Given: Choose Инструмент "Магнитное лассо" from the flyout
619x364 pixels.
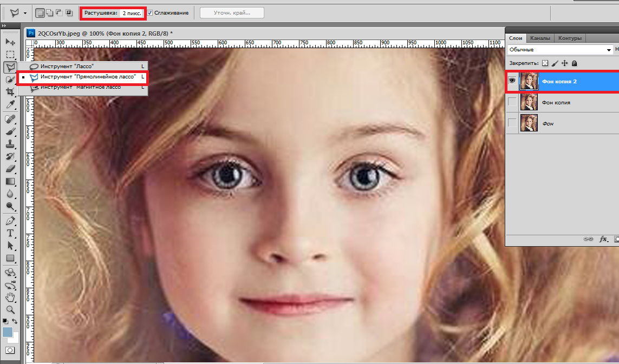Looking at the screenshot, I should click(x=83, y=87).
